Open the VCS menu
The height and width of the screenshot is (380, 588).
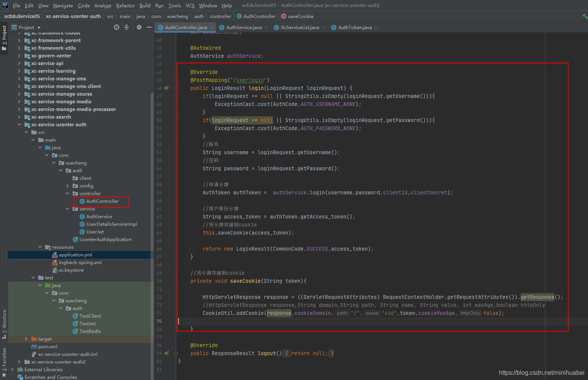click(190, 5)
